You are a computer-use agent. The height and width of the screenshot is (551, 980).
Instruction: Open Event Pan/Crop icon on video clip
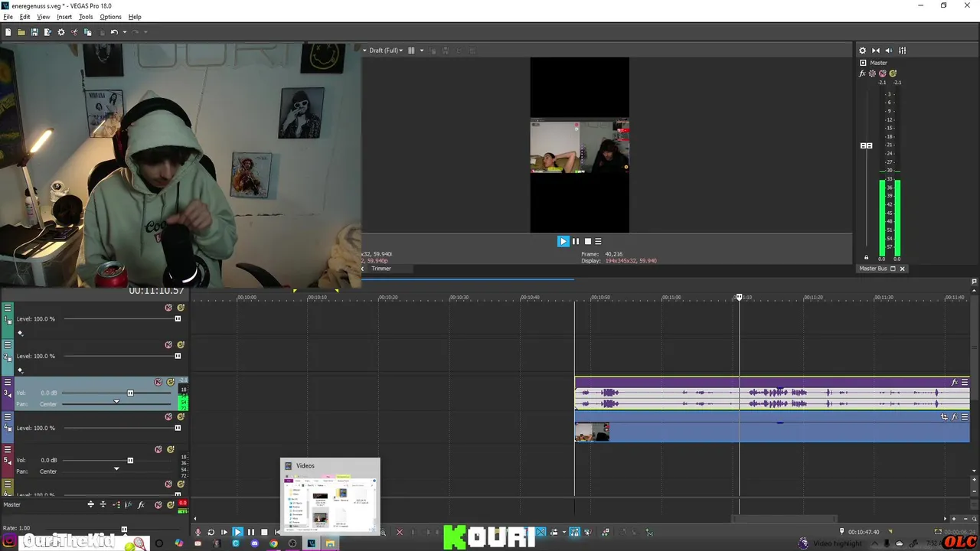pyautogui.click(x=943, y=417)
